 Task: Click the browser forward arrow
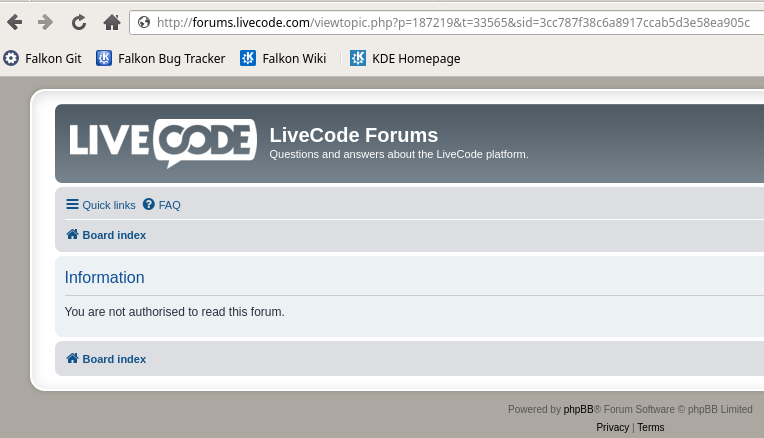(45, 22)
